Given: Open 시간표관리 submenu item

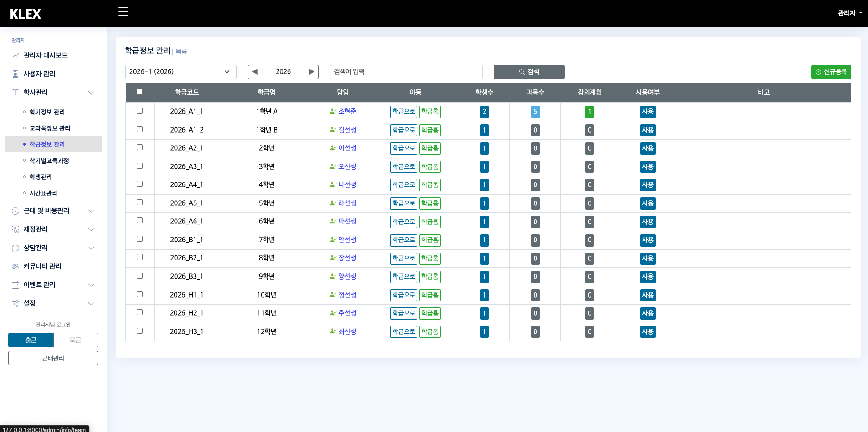Looking at the screenshot, I should [44, 193].
